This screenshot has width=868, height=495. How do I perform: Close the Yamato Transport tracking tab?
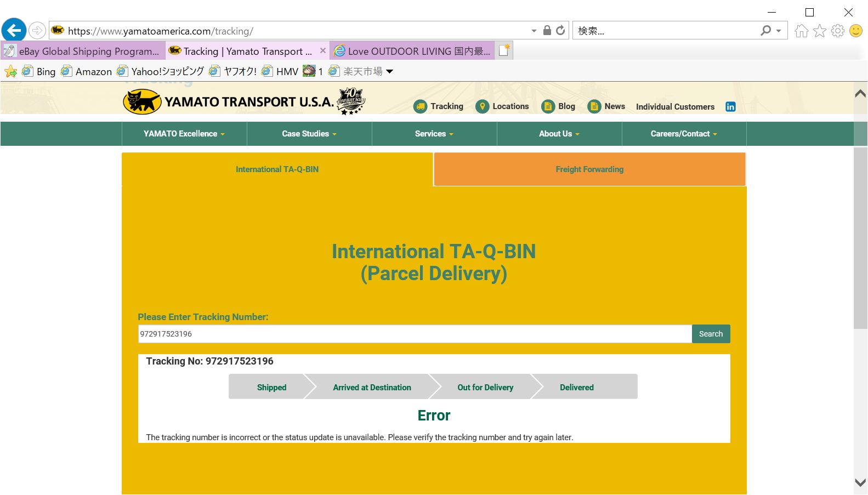pos(323,50)
